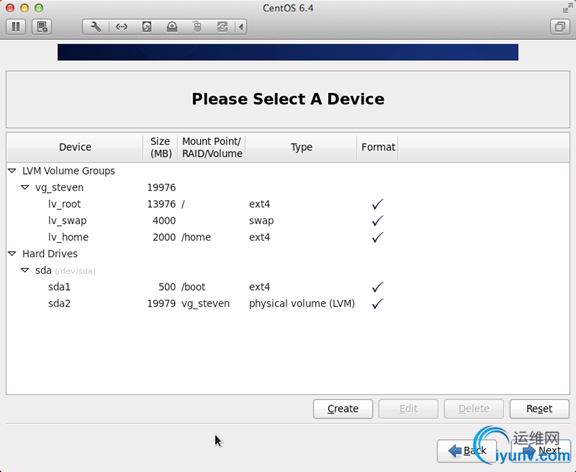Select the lv_home logical volume row
The width and height of the screenshot is (576, 472).
(x=288, y=237)
